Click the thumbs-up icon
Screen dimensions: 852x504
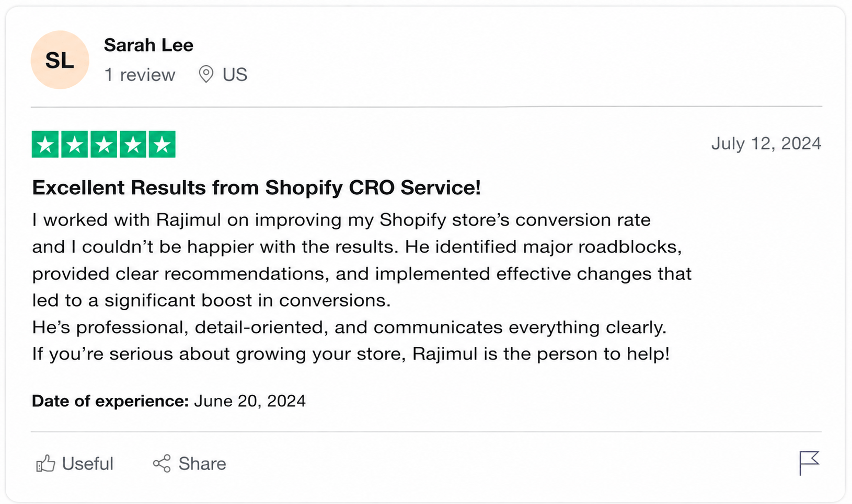[x=45, y=463]
